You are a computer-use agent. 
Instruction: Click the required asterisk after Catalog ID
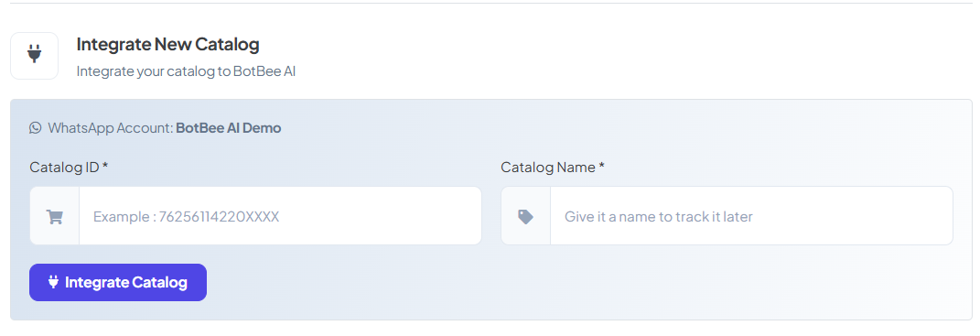coord(105,165)
